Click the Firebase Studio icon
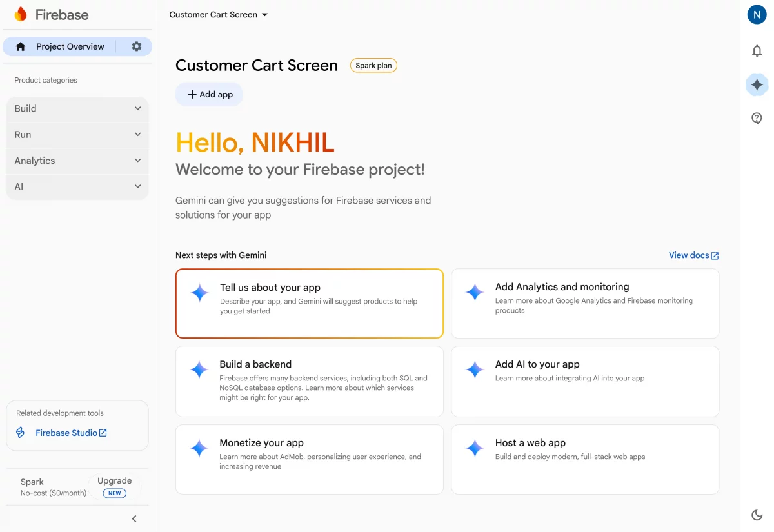 (x=21, y=433)
